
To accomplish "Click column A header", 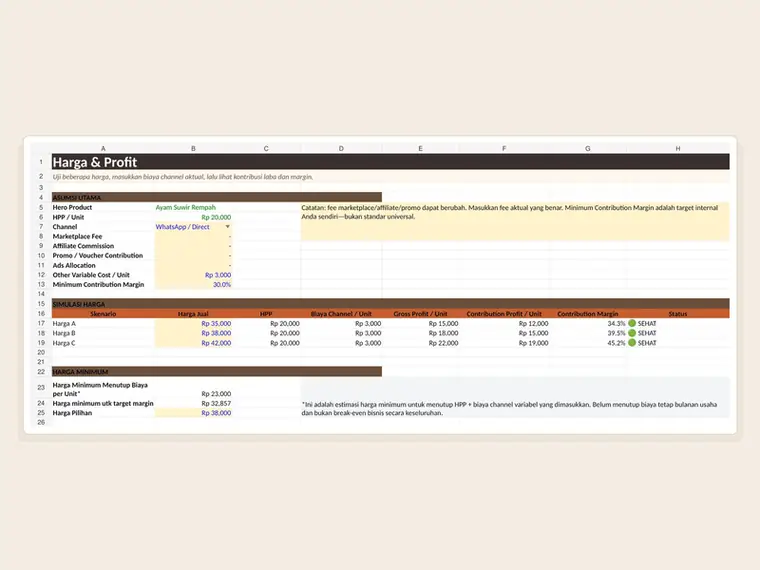I will pos(103,148).
